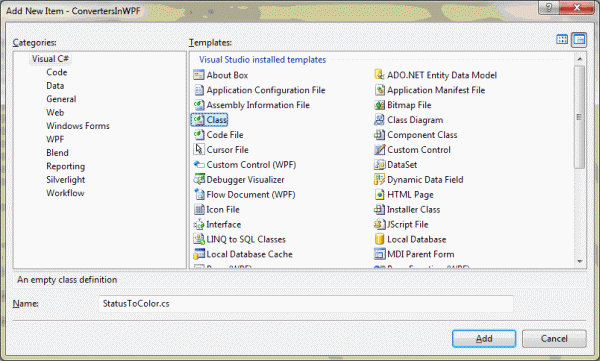Switch to large icons view
The image size is (600, 361).
562,39
